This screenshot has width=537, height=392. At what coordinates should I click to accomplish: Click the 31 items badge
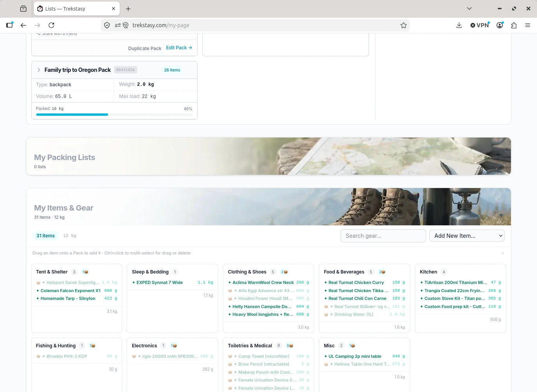click(45, 236)
